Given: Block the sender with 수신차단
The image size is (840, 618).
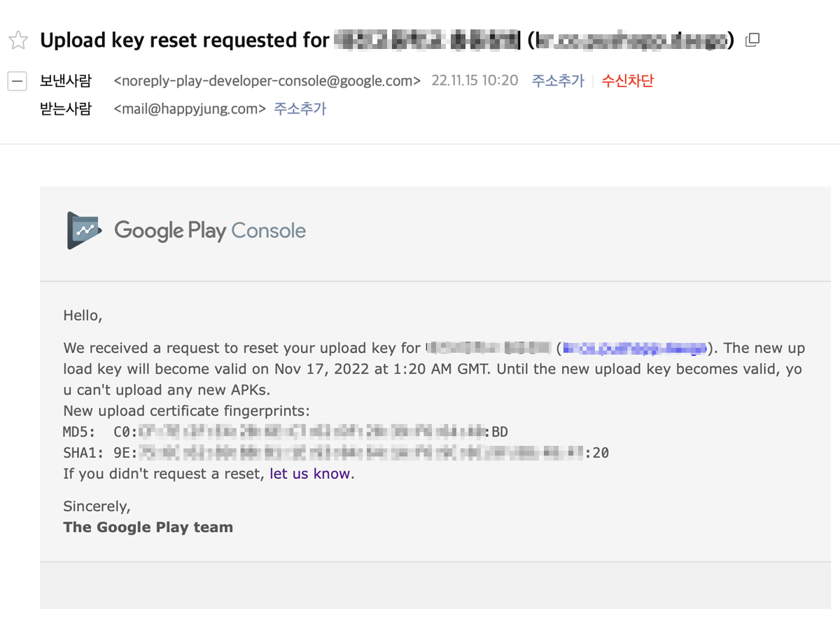Looking at the screenshot, I should tap(627, 80).
